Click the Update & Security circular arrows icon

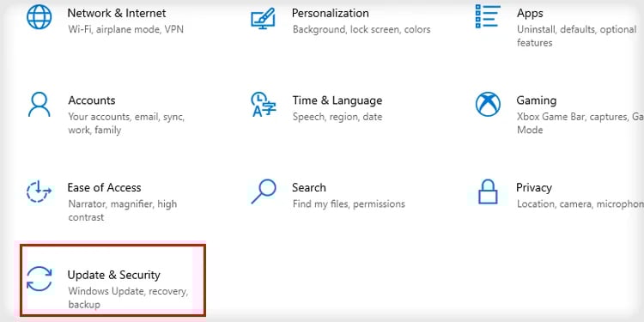[x=39, y=278]
